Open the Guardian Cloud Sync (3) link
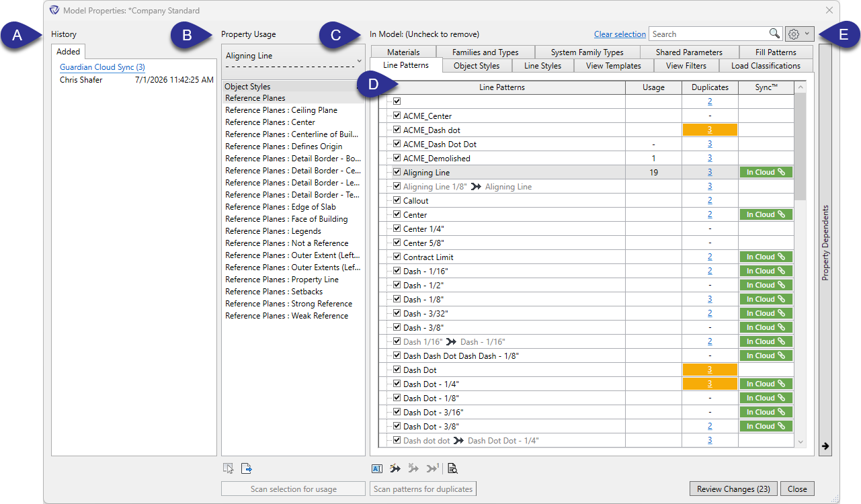Image resolution: width=861 pixels, height=504 pixels. coord(102,67)
